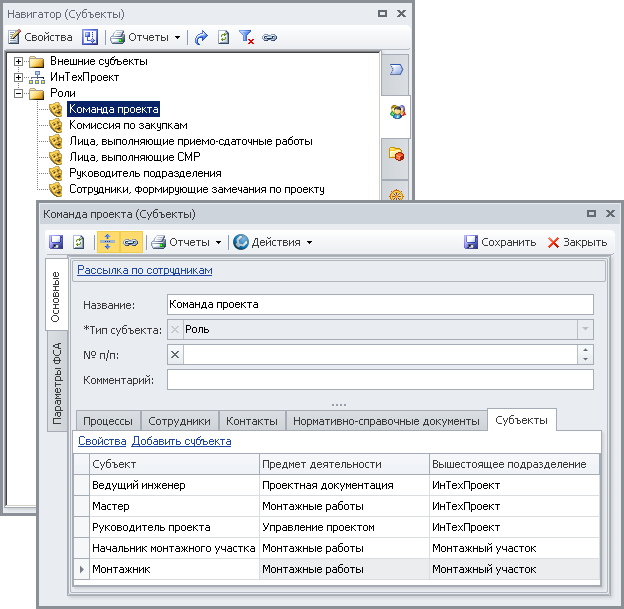This screenshot has height=609, width=624.
Task: Switch to the Субъекты tab
Action: tap(521, 420)
